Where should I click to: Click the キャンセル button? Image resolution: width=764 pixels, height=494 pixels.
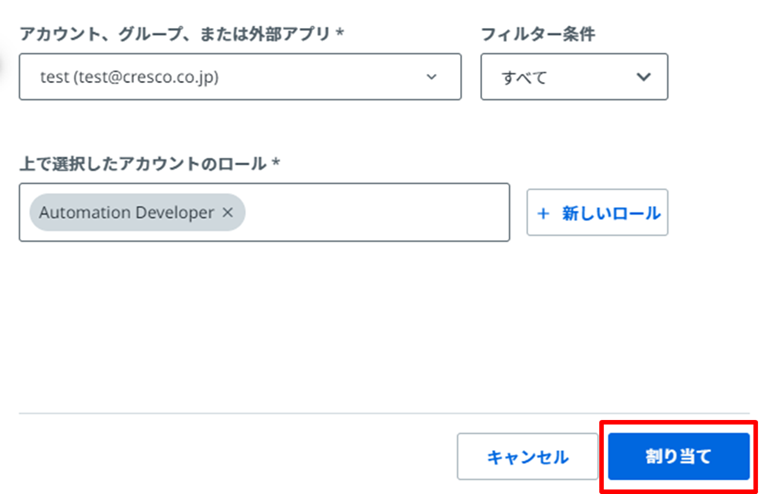(527, 456)
